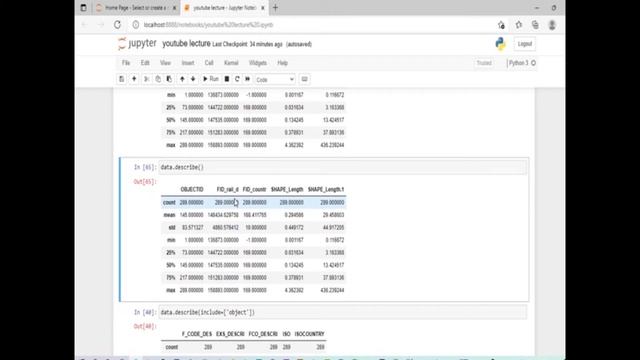Click the Python logo icon
This screenshot has height=360, width=640.
click(x=500, y=44)
